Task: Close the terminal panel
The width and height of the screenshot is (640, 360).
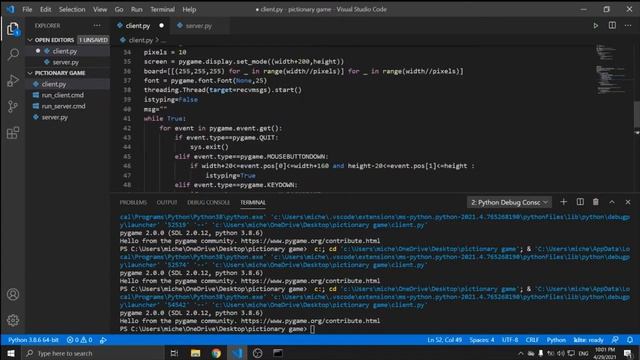Action: coord(628,202)
